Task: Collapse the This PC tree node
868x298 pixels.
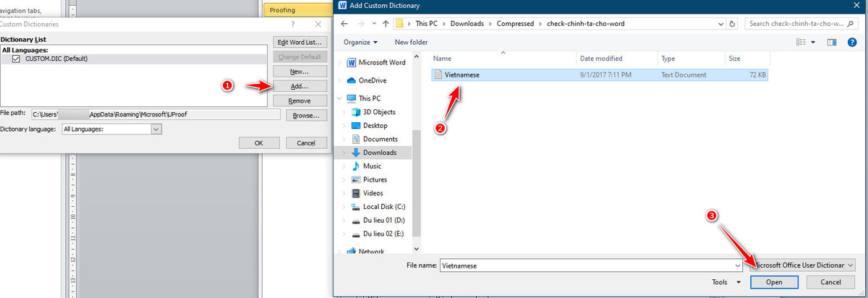Action: [341, 98]
